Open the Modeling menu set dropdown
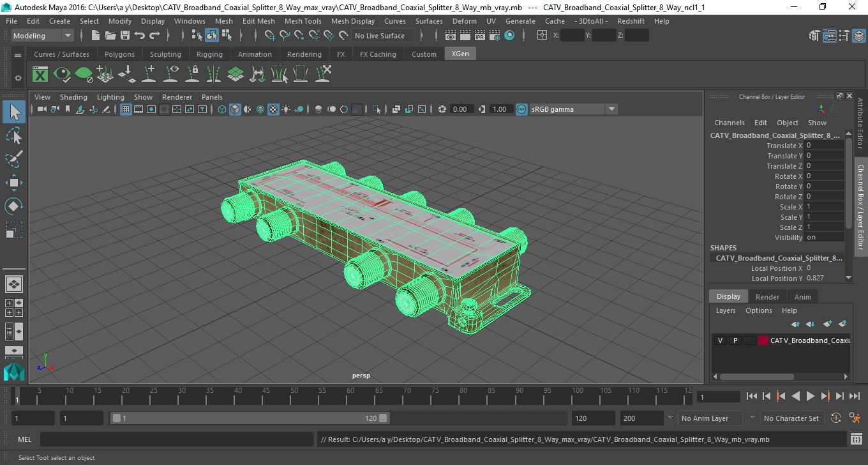 point(42,36)
